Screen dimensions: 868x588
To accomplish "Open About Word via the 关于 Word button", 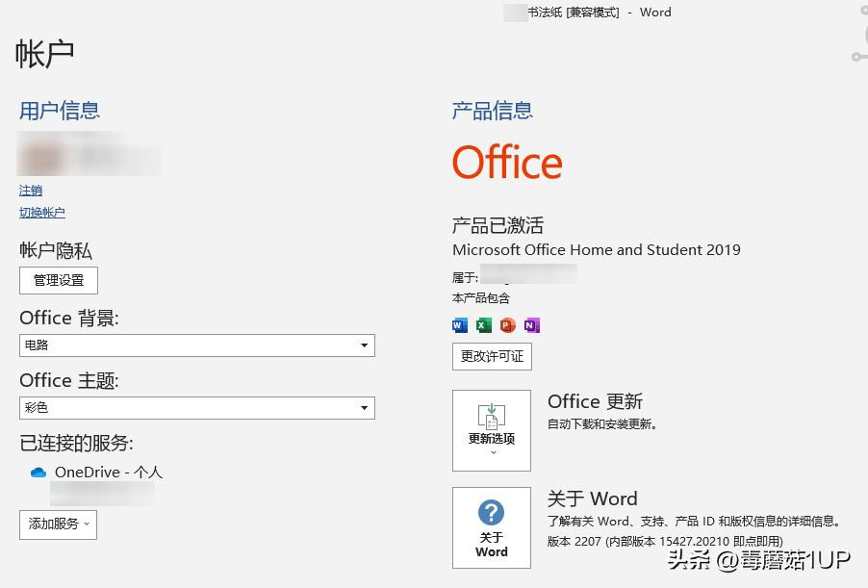I will (x=492, y=527).
